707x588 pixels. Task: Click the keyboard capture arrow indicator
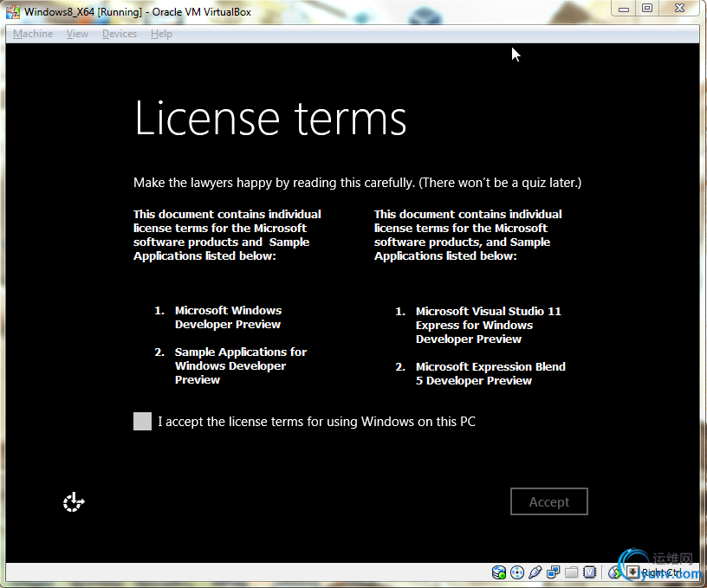[x=632, y=572]
